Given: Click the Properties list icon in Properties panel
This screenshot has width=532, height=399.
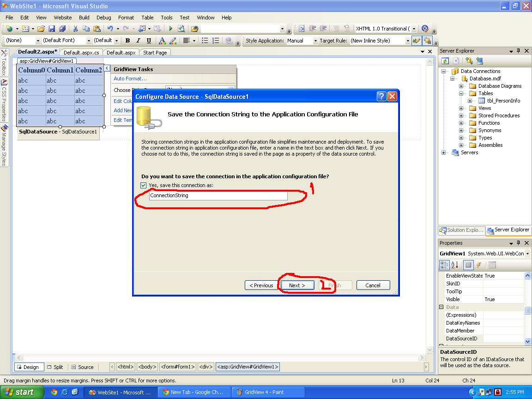Looking at the screenshot, I should pos(468,265).
